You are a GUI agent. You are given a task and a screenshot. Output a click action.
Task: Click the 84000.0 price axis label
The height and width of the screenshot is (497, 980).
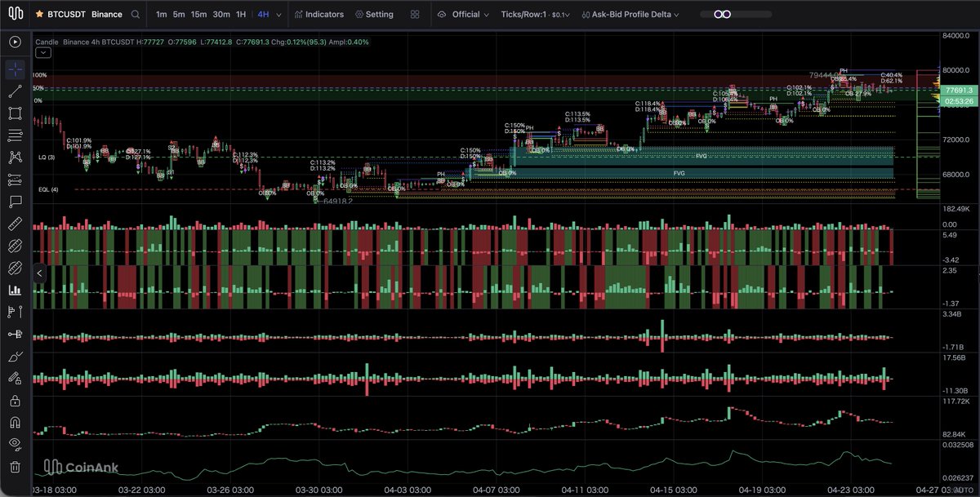[955, 36]
